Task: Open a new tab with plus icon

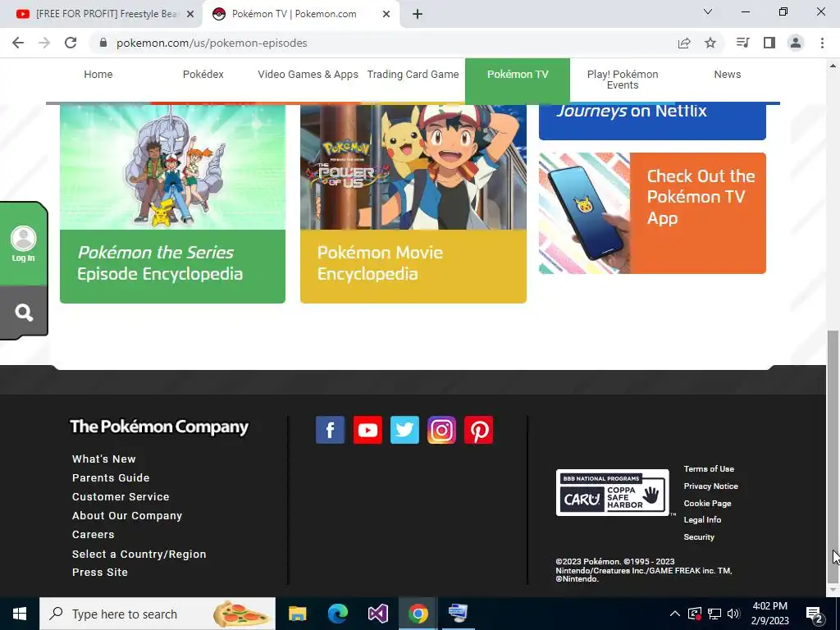Action: tap(418, 15)
